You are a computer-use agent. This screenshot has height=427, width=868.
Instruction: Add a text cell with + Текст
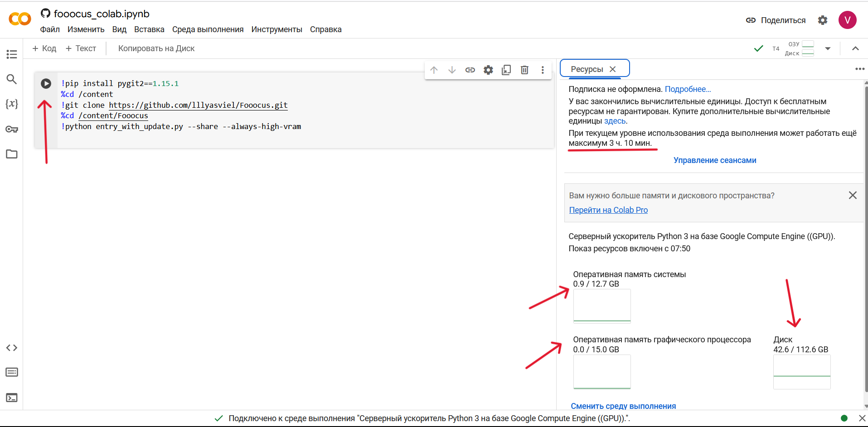coord(81,48)
